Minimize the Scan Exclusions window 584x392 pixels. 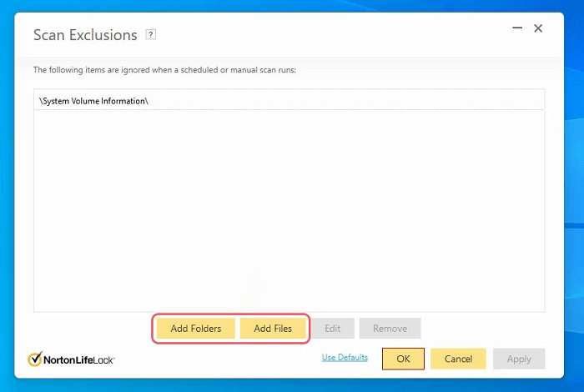517,28
